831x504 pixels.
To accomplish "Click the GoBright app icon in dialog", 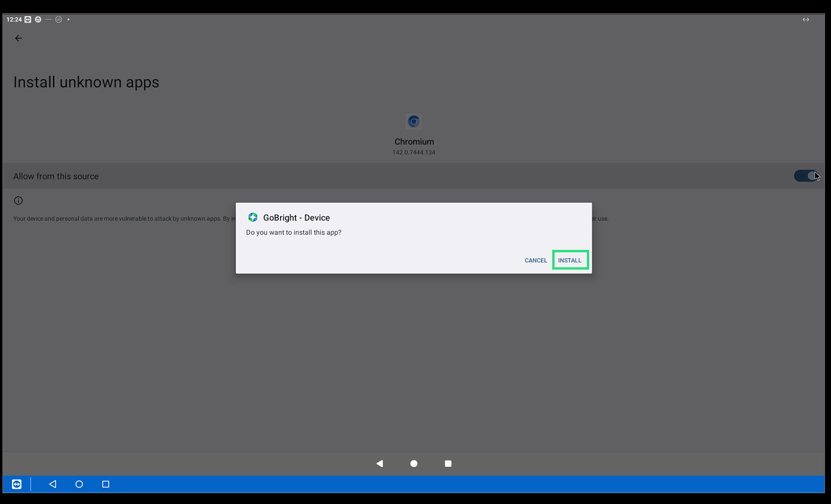I will click(x=253, y=218).
